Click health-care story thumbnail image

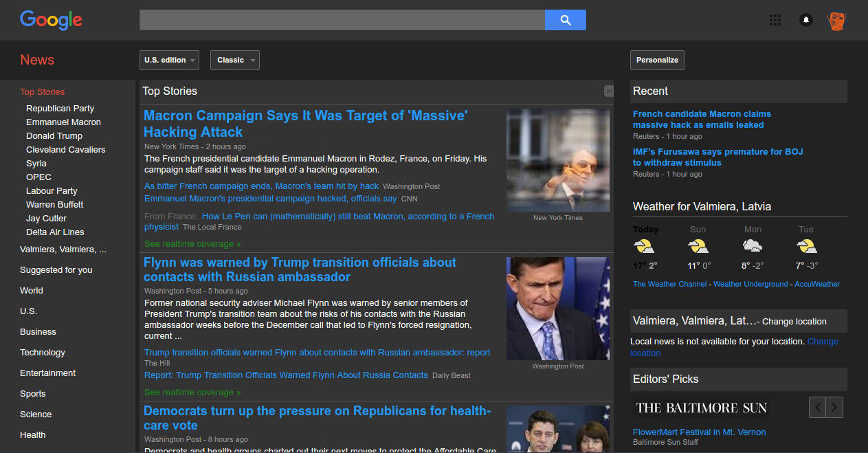tap(558, 429)
